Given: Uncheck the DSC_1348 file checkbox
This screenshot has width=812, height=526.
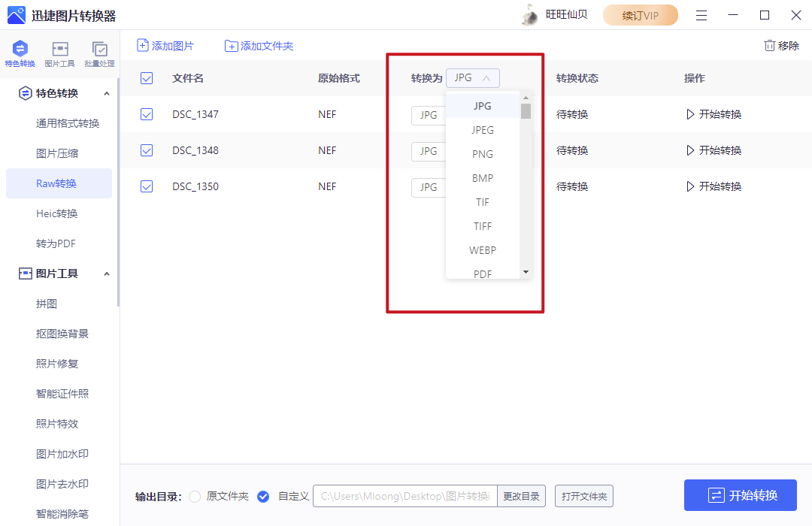Looking at the screenshot, I should pyautogui.click(x=146, y=150).
